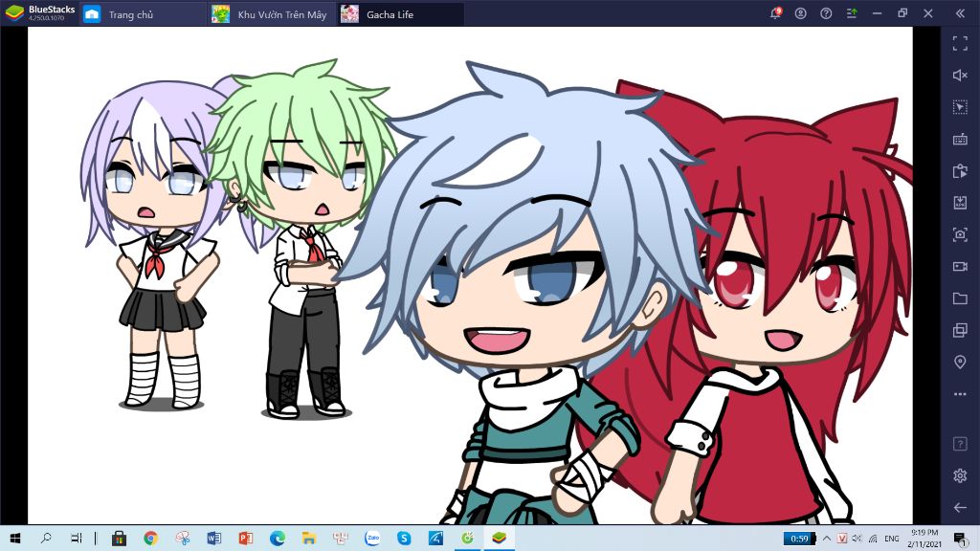Open Microsoft Word from the taskbar
This screenshot has height=551, width=980.
213,538
